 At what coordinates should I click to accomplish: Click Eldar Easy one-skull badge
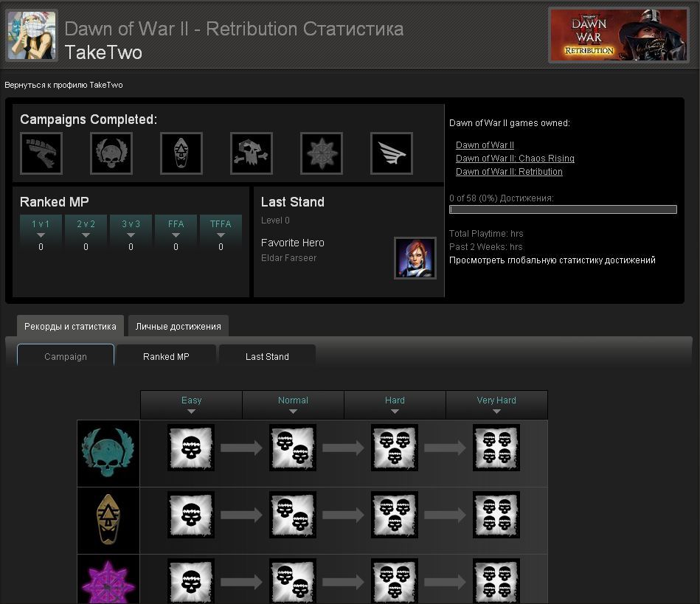point(191,515)
